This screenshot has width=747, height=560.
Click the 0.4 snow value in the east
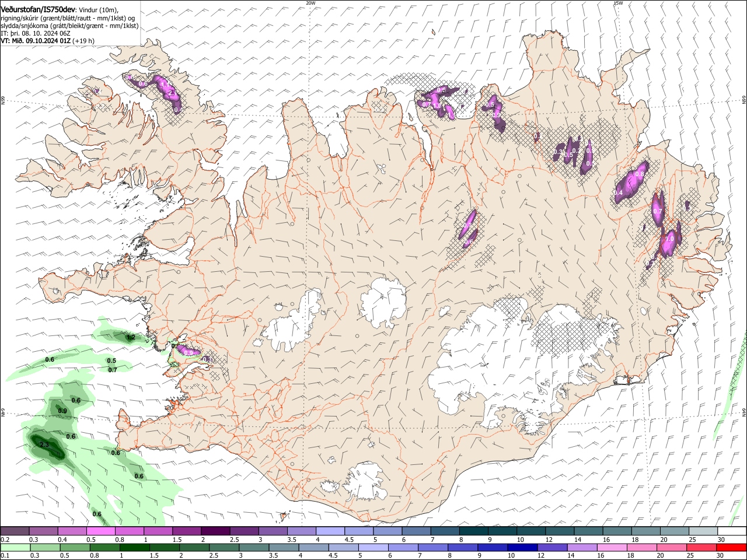pos(619,193)
